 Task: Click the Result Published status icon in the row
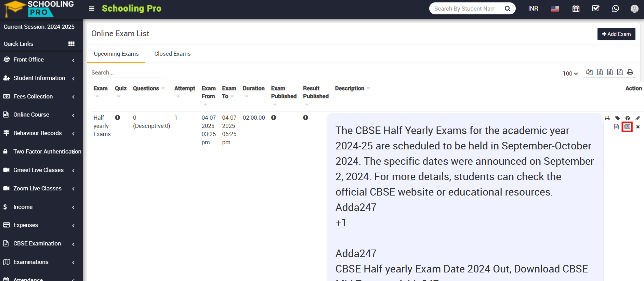(306, 118)
